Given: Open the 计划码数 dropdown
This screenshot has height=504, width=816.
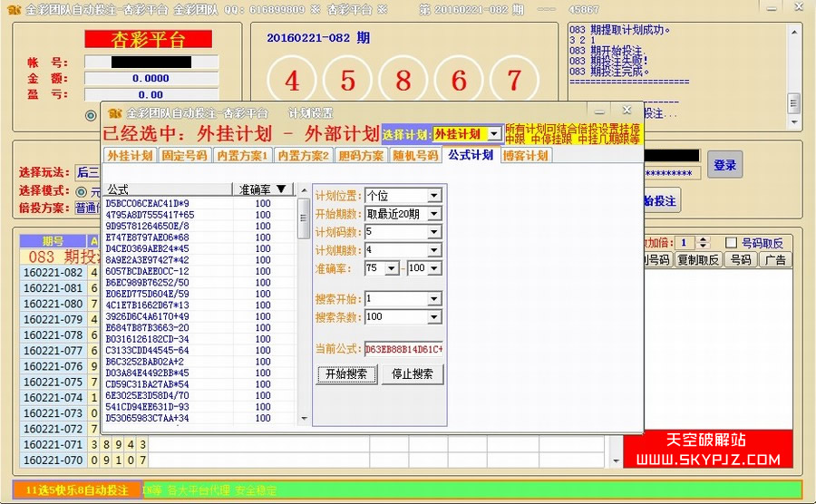Looking at the screenshot, I should coord(434,232).
